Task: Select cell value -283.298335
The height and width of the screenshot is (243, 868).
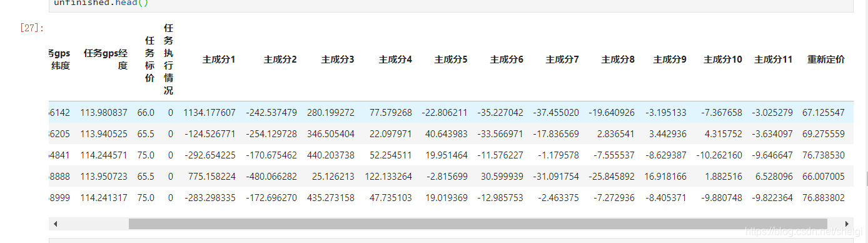Action: pos(210,198)
